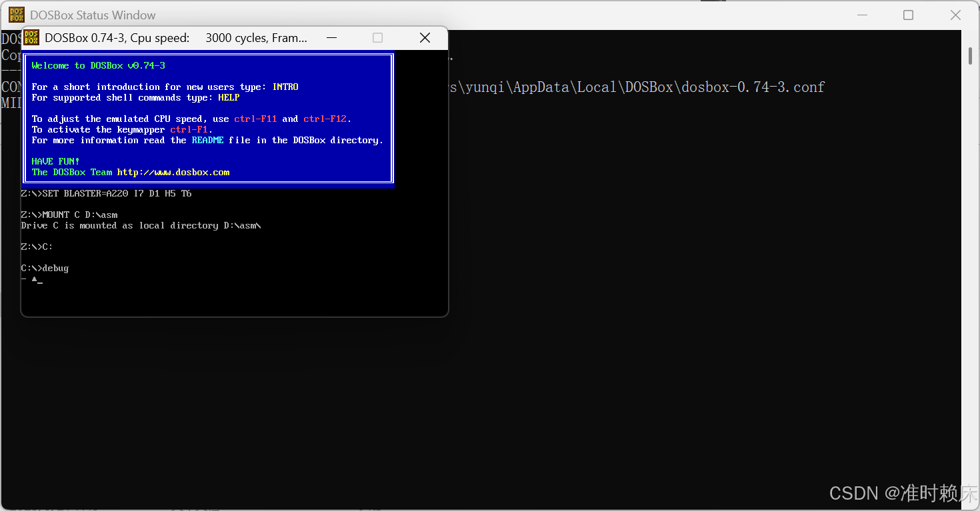The image size is (980, 511).
Task: Close the DOSBox Status Window
Action: point(955,15)
